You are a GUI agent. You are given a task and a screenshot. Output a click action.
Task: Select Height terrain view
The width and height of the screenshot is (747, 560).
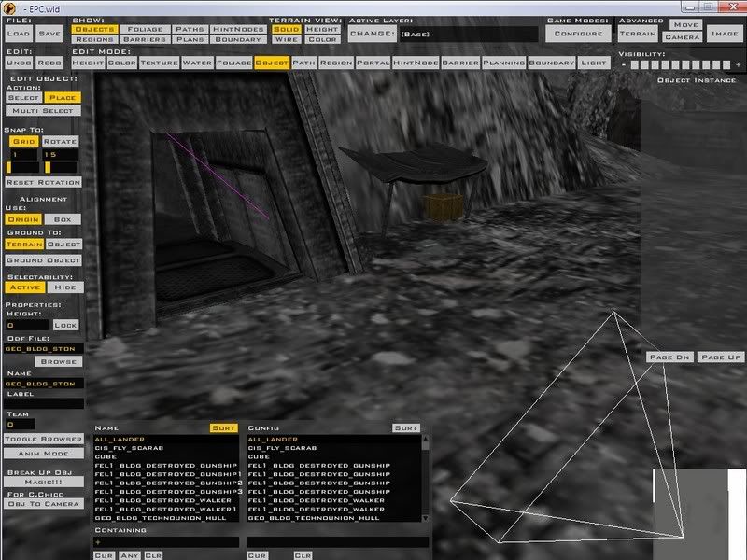pos(322,29)
